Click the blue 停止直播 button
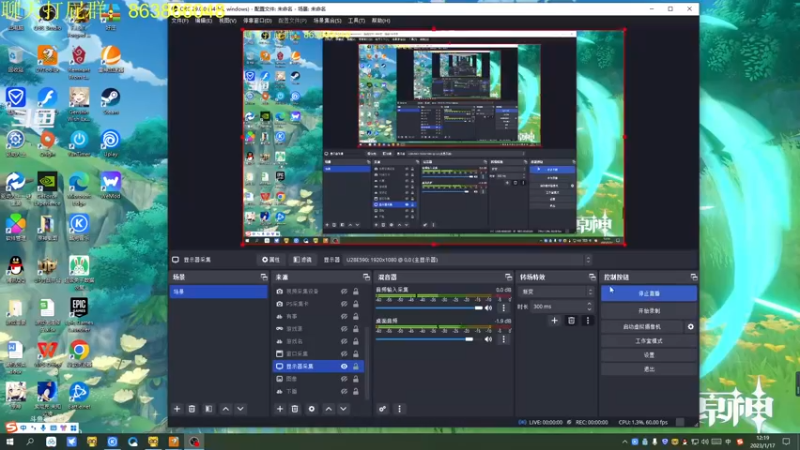Image resolution: width=800 pixels, height=450 pixels. coord(648,293)
